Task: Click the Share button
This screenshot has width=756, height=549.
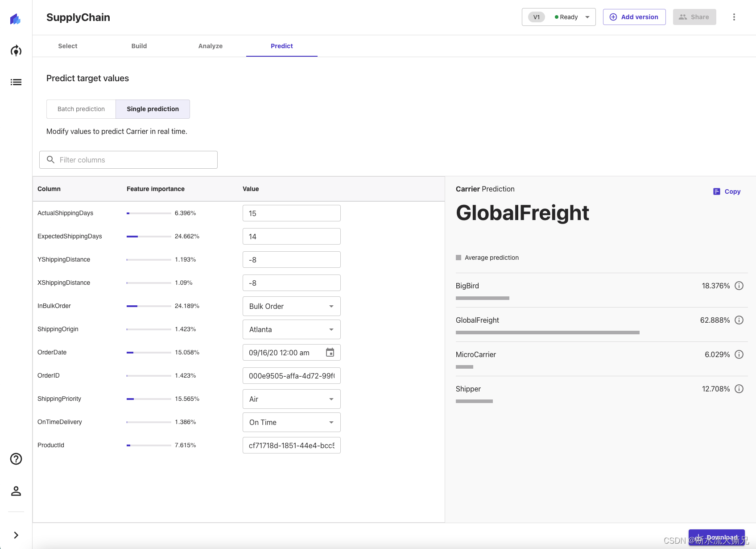Action: [694, 17]
